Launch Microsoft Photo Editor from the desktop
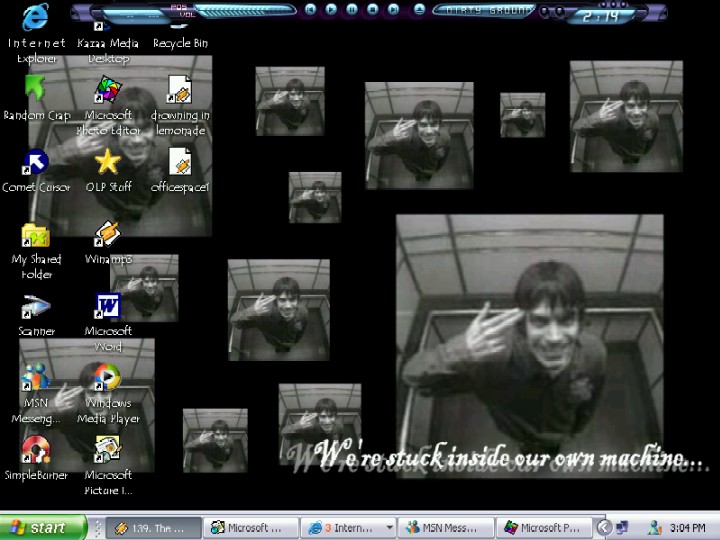 (x=108, y=89)
